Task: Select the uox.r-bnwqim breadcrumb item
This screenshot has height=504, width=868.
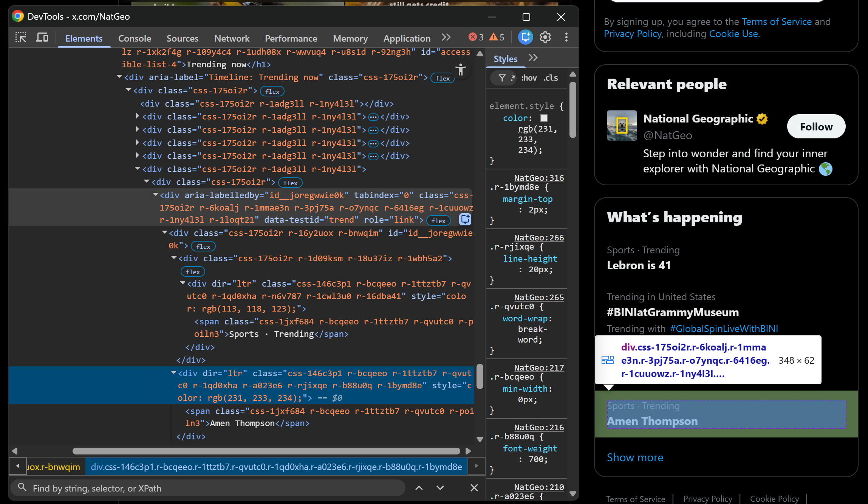Action: [x=53, y=467]
